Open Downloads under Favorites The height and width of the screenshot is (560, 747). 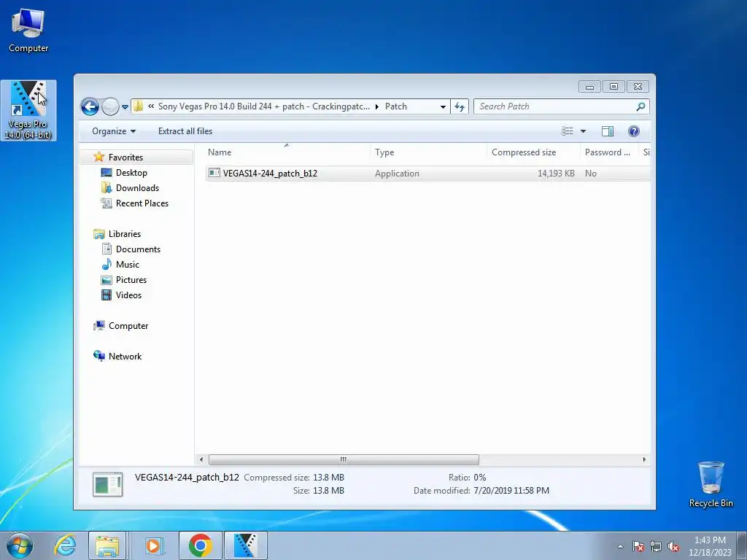click(x=137, y=187)
